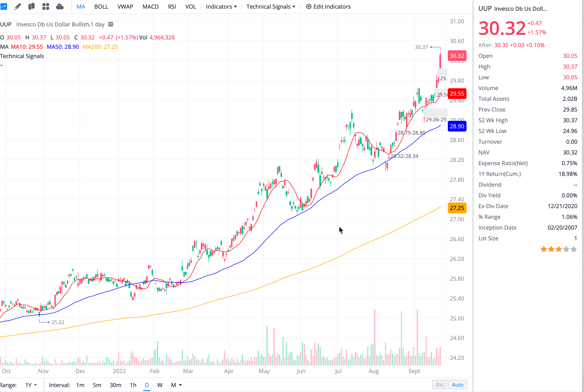Click the four-square grid layout icon
Screen dimensions: 584x392
[x=46, y=7]
